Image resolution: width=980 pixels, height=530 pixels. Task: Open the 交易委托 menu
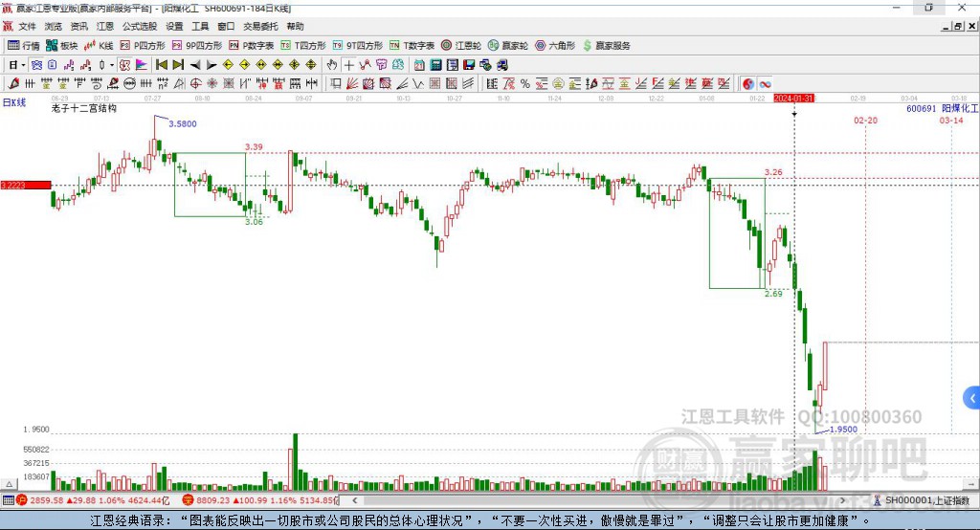[x=260, y=26]
